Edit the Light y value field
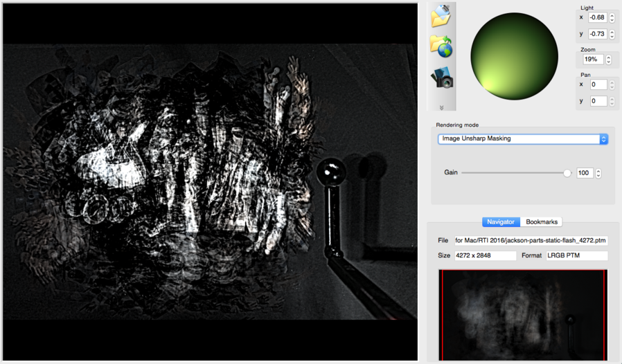The image size is (622, 364). coord(597,34)
